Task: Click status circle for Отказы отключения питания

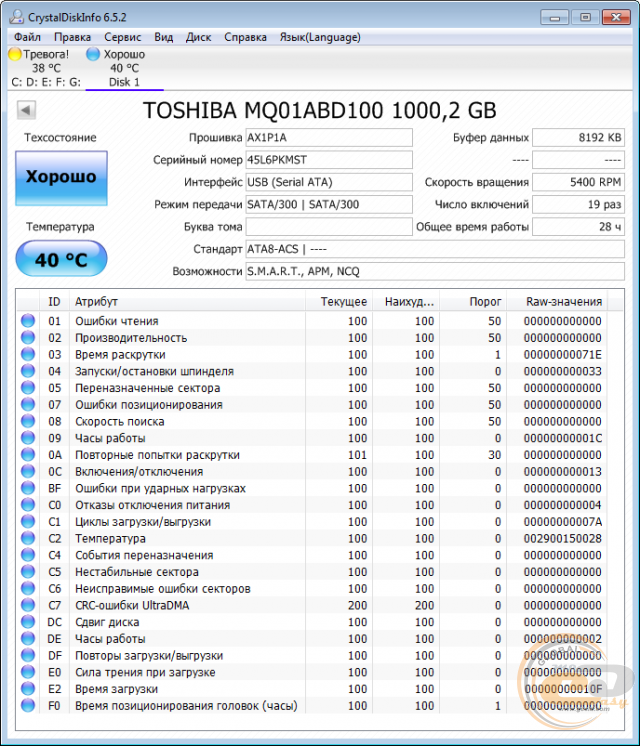Action: (x=28, y=504)
